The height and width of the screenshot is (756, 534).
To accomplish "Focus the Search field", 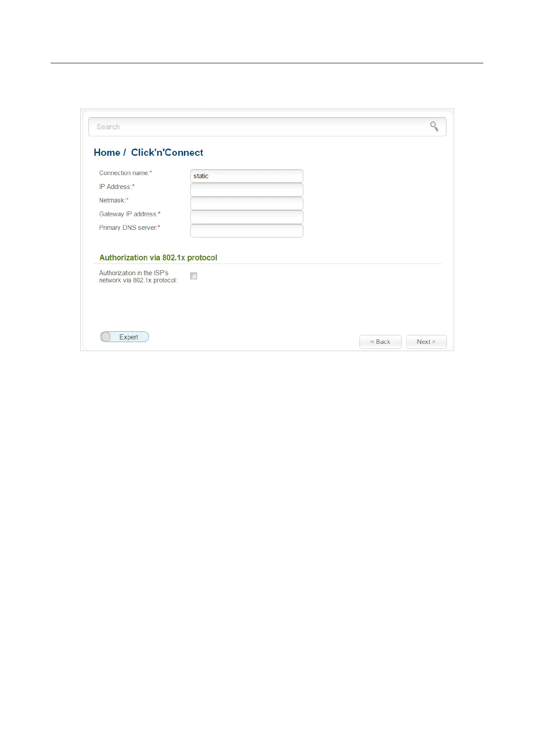I will click(267, 127).
